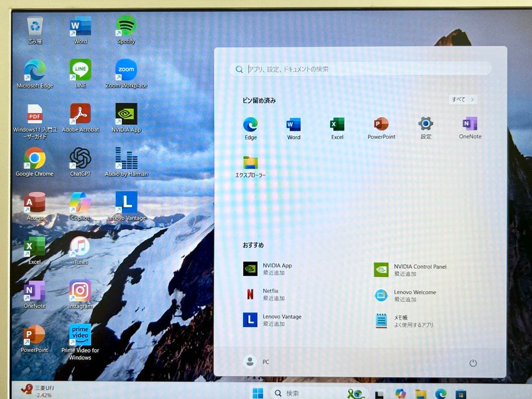The width and height of the screenshot is (532, 399).
Task: Open PowerPoint in the Start menu
Action: tap(381, 125)
